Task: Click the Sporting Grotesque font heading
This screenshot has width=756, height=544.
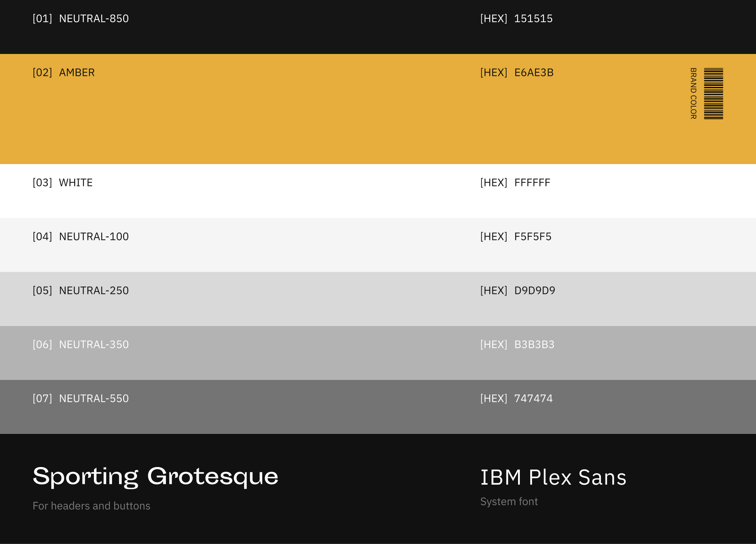Action: point(156,476)
